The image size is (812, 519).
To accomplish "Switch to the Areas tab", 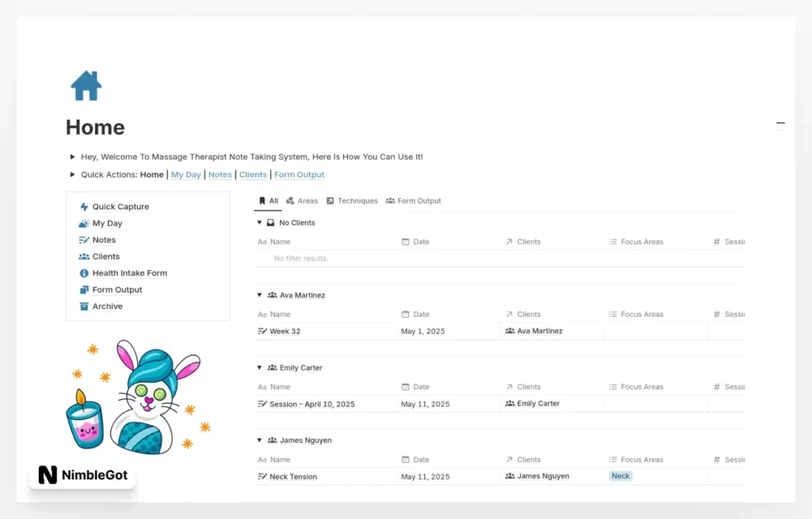I will [x=302, y=201].
